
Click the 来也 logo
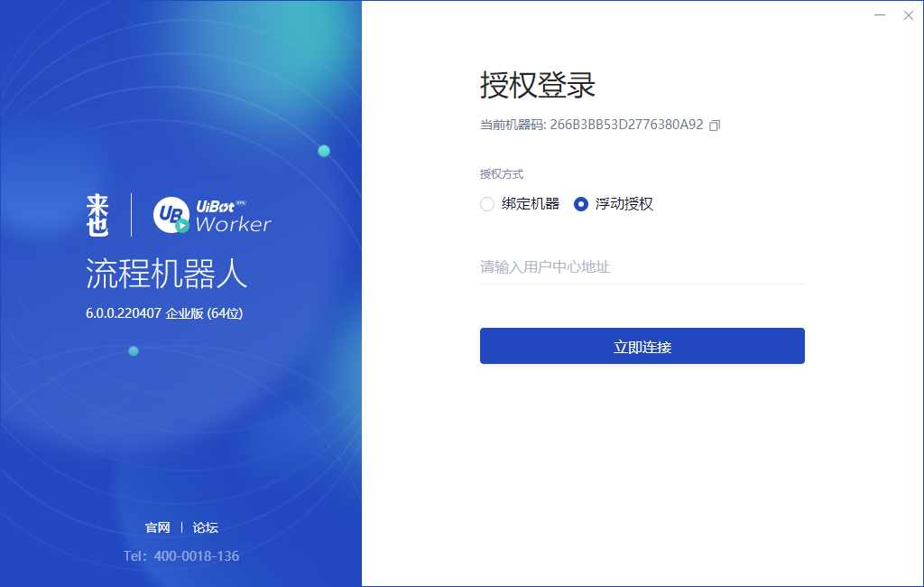[97, 215]
